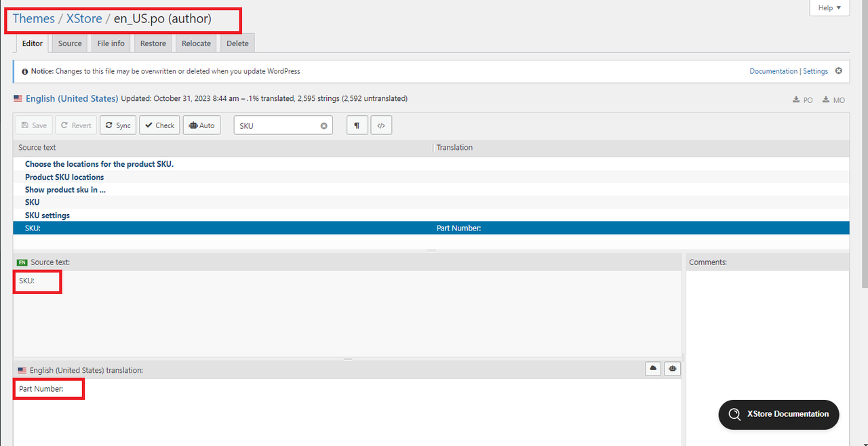Dismiss the notice with the close icon
Viewport: 868px width, 446px height.
[x=839, y=70]
